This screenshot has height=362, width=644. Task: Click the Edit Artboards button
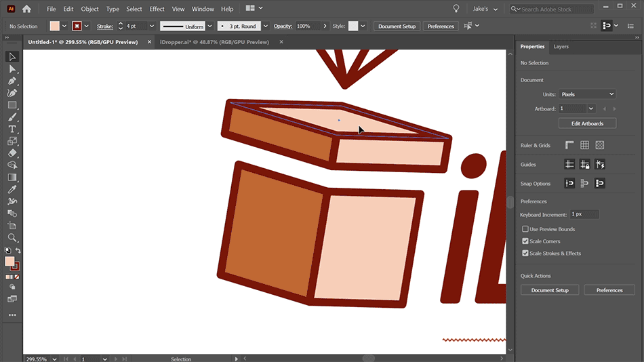tap(587, 123)
